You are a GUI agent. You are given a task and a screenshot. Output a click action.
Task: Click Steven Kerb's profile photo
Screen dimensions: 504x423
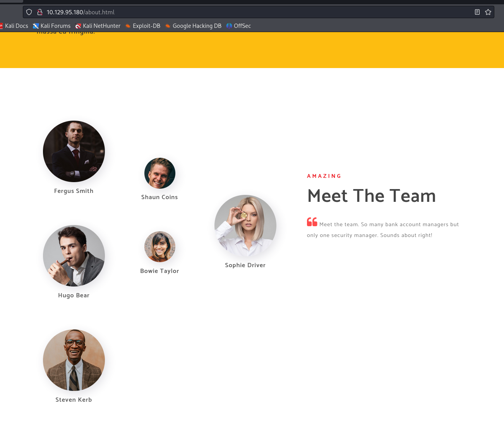point(74,360)
